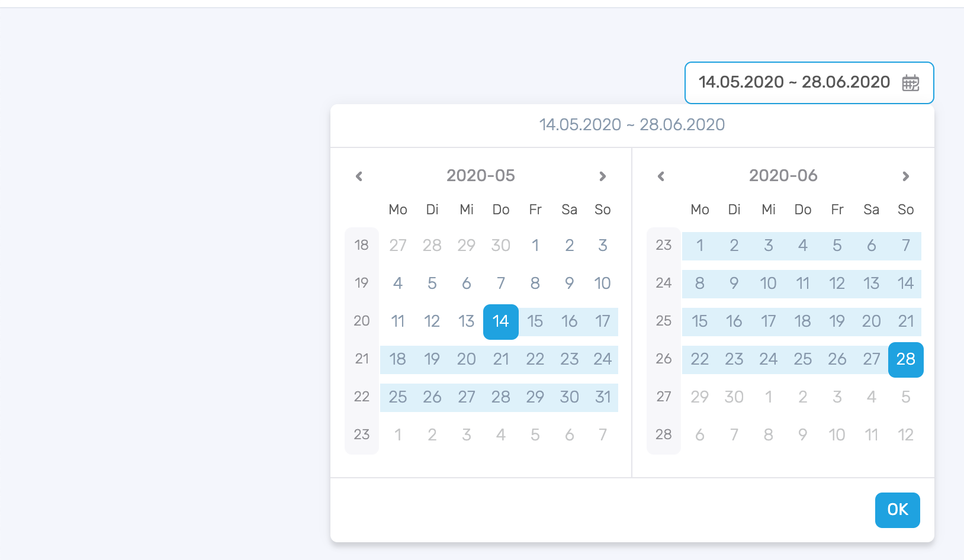Viewport: 964px width, 560px height.
Task: Choose June 15 in right calendar
Action: click(x=700, y=321)
